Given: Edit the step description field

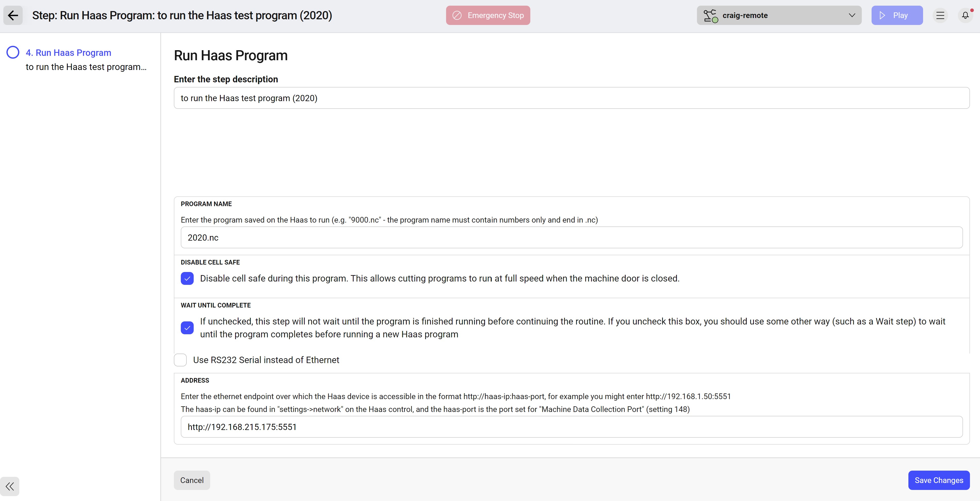Looking at the screenshot, I should (572, 98).
